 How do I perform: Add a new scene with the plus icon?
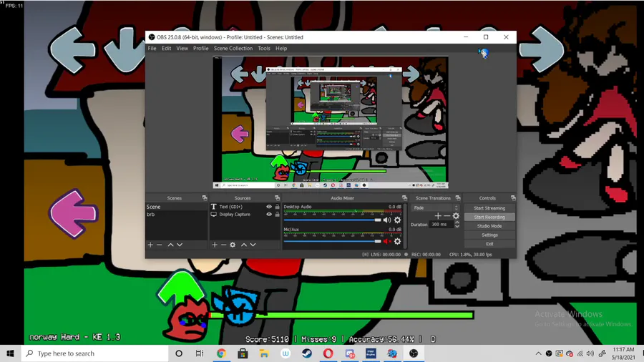[150, 245]
